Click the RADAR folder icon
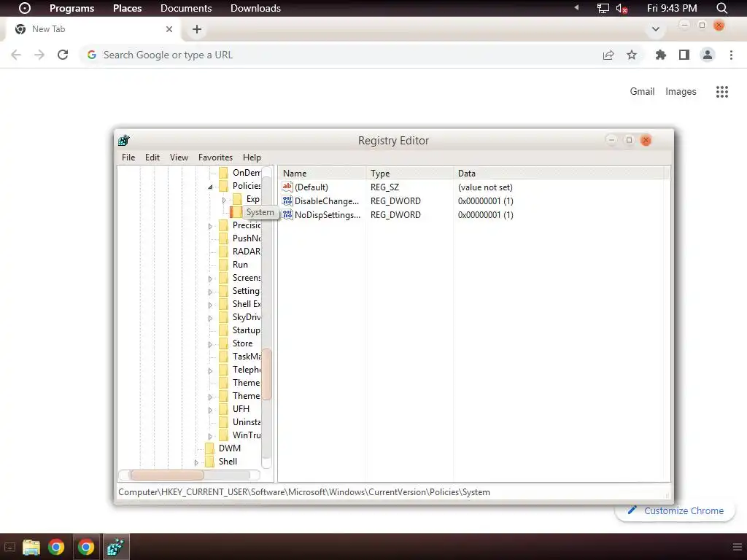 [x=223, y=252]
